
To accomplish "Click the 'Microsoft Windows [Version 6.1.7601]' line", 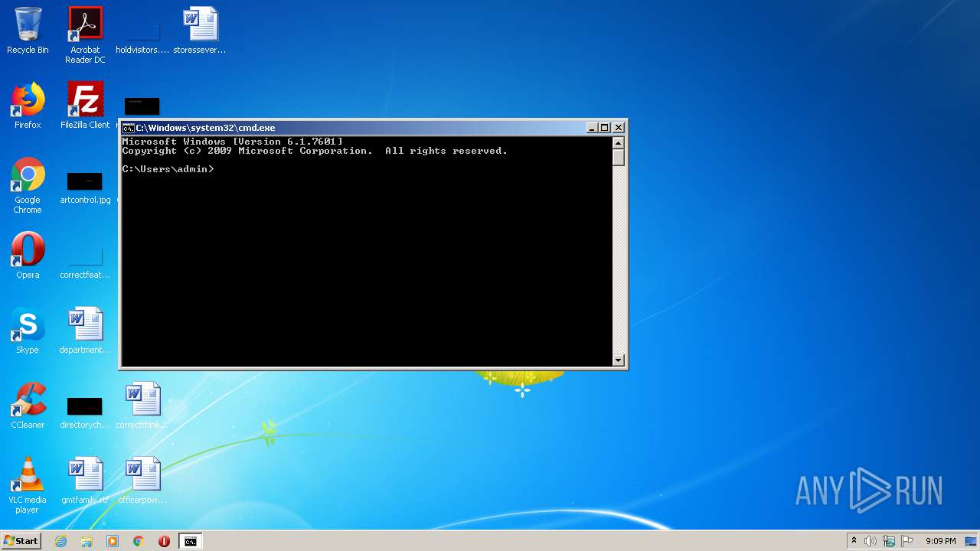I will [233, 142].
